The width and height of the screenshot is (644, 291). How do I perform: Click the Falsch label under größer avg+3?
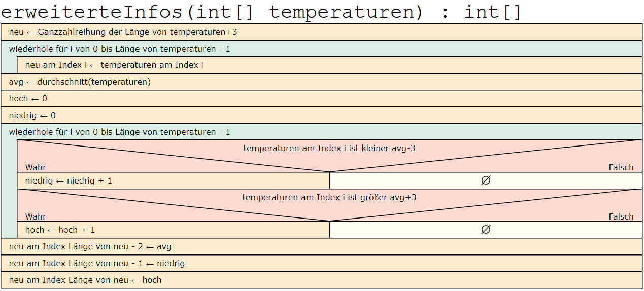(x=621, y=217)
